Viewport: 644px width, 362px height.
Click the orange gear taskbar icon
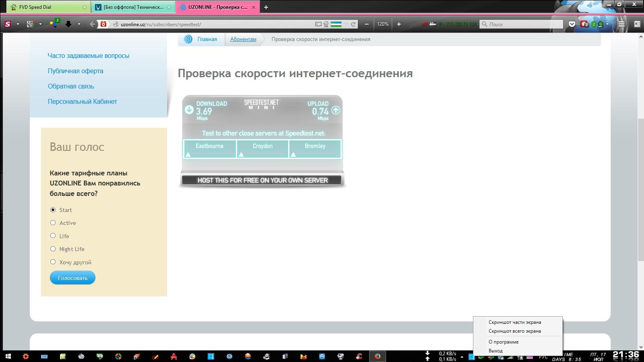(x=26, y=356)
